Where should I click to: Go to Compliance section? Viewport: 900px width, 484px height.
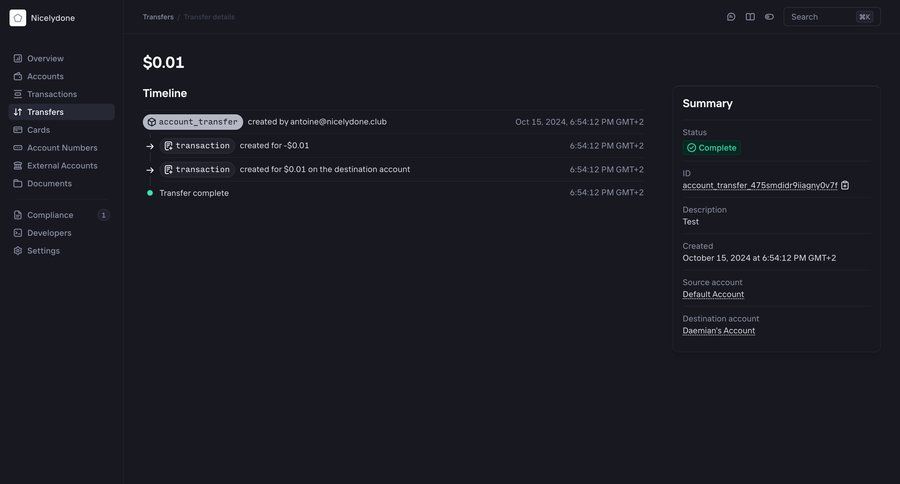pos(61,215)
